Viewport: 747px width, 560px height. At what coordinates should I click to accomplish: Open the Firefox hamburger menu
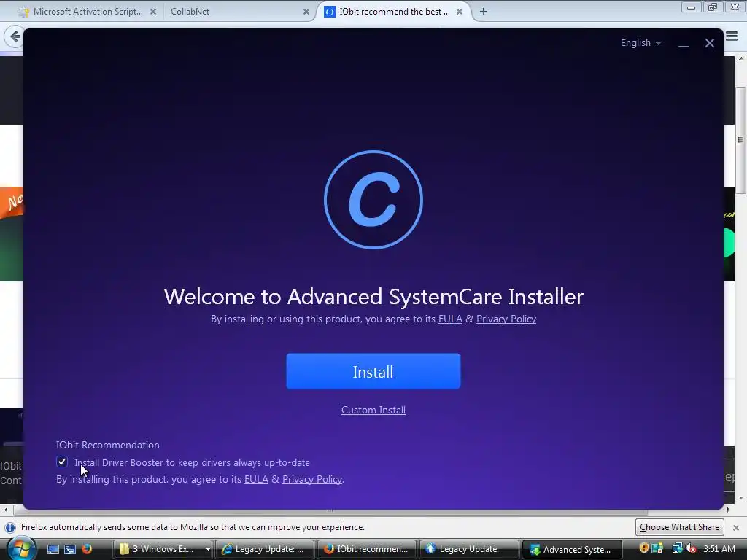tap(732, 36)
